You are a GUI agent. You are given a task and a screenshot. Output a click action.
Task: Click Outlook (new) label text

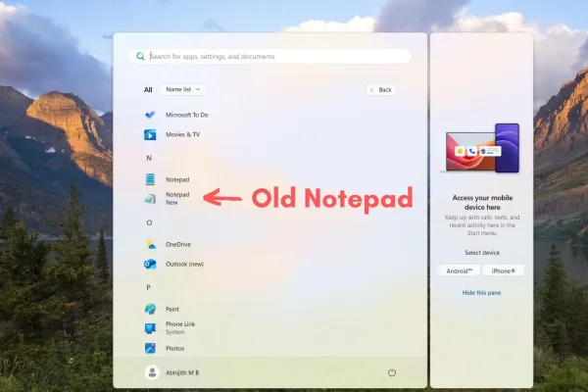point(184,264)
